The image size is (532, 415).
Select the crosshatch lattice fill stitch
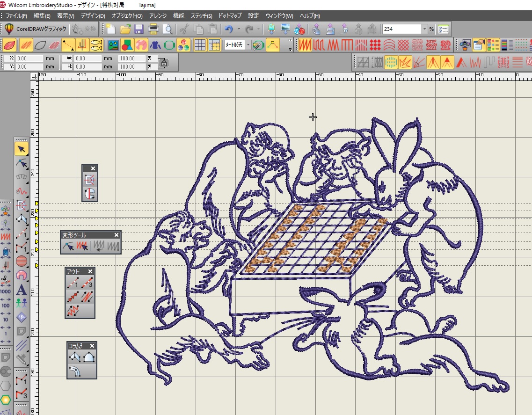point(403,45)
